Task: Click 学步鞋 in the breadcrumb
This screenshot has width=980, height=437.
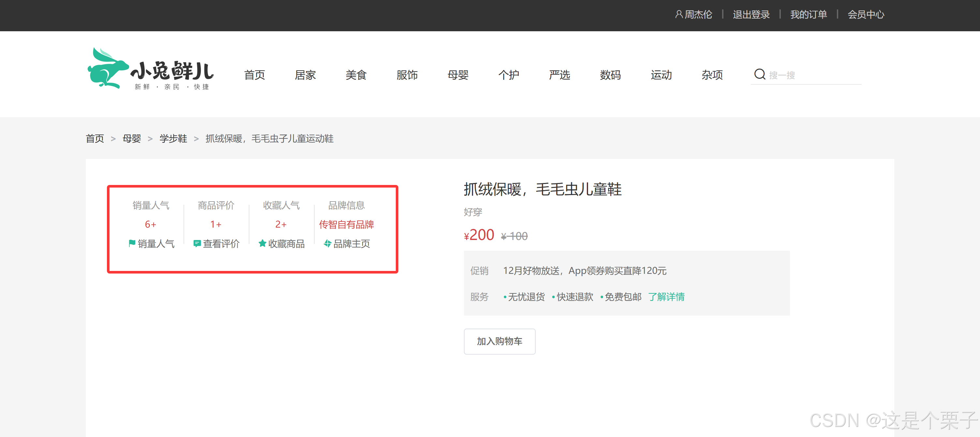Action: (173, 139)
